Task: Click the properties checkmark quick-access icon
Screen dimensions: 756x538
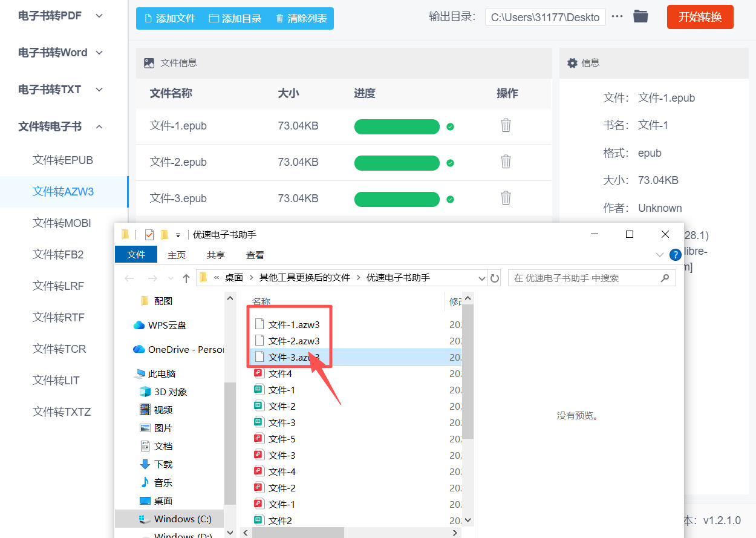Action: click(x=149, y=235)
